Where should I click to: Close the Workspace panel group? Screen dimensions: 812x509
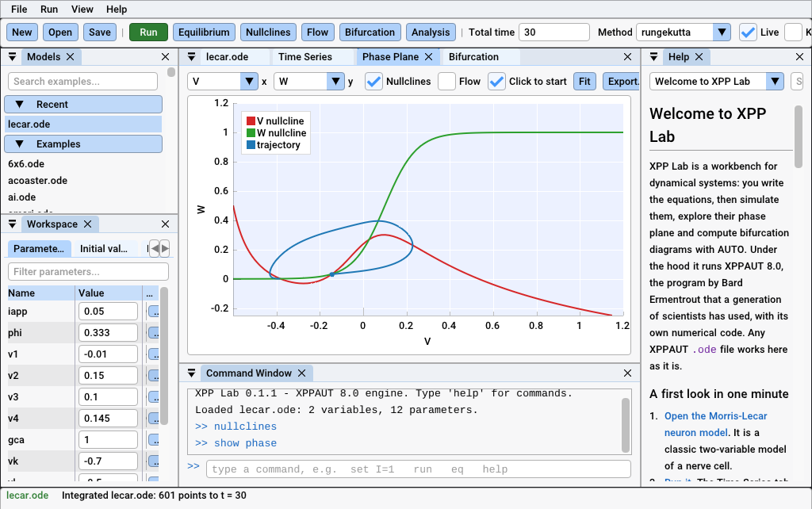pos(165,224)
